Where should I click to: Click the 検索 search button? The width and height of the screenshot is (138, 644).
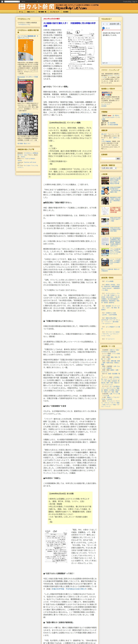[118, 159]
